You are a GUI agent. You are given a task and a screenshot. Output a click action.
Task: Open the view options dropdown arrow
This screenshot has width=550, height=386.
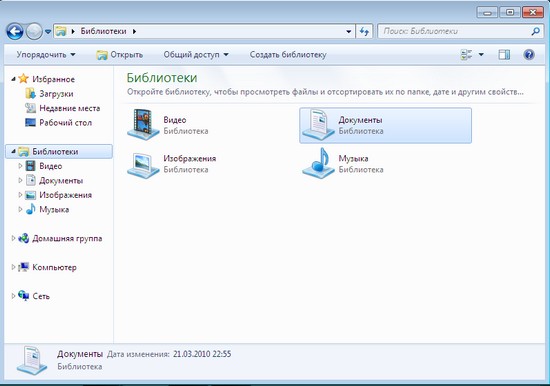pos(481,55)
